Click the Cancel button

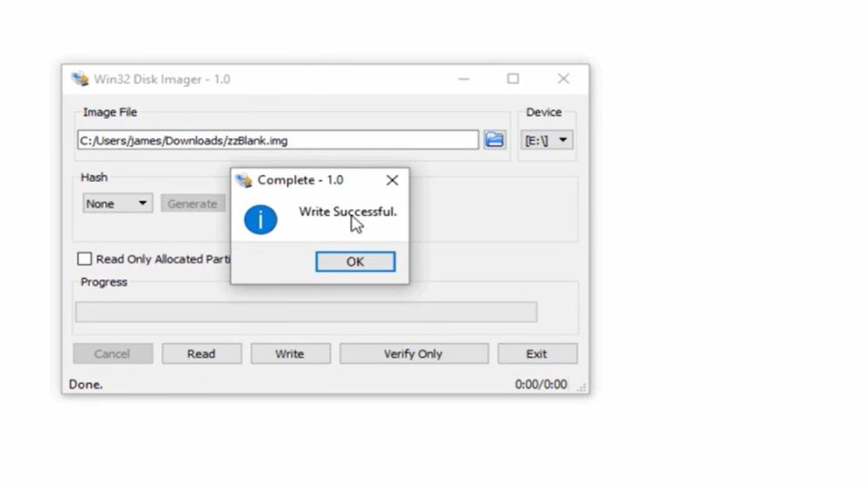[113, 353]
